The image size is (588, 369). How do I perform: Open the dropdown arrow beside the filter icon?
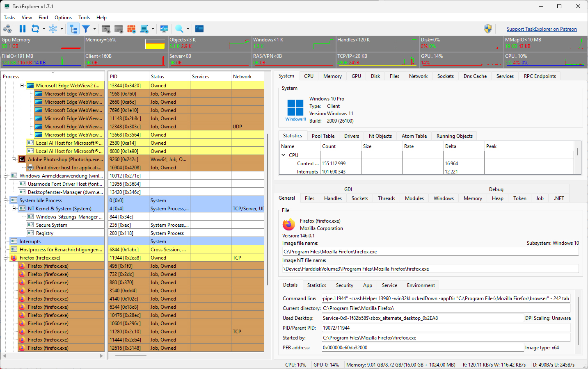pos(94,29)
